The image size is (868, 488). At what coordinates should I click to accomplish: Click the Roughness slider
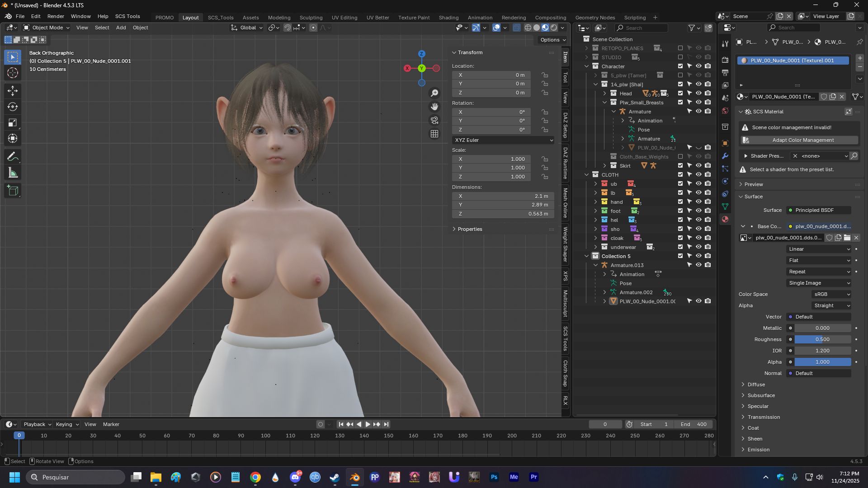[x=822, y=339]
